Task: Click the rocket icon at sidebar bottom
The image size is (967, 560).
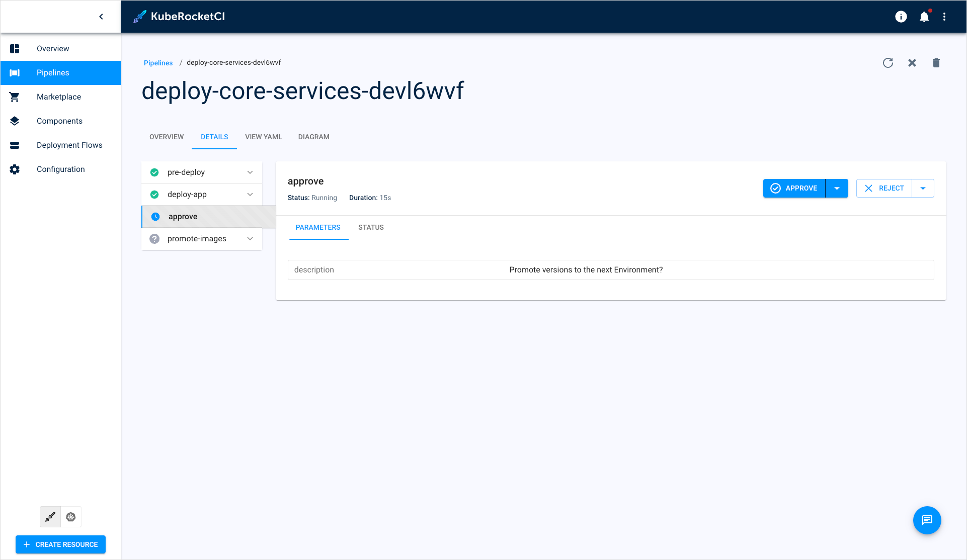Action: click(50, 517)
